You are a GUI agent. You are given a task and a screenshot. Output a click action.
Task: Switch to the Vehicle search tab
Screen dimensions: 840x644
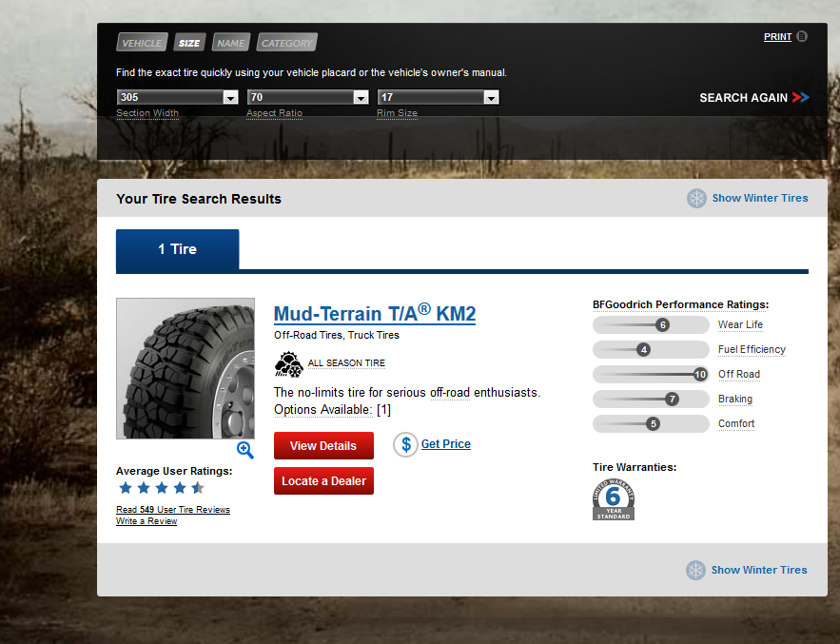[x=142, y=43]
